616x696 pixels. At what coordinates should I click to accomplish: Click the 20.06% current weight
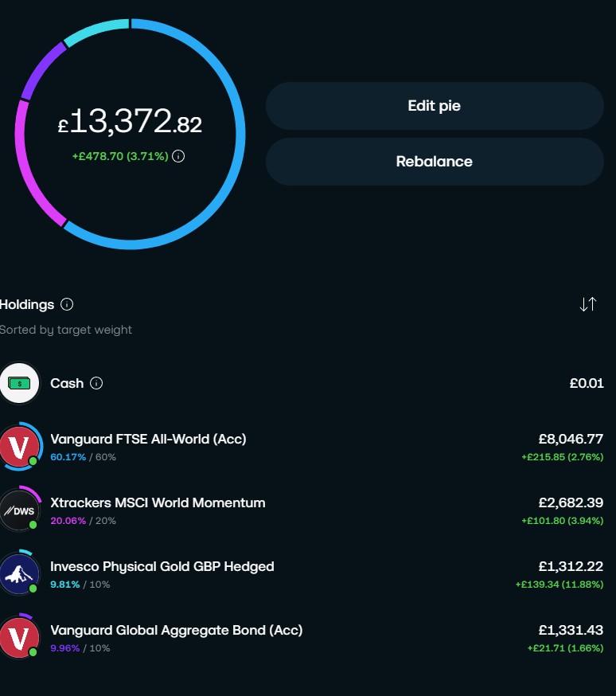pyautogui.click(x=68, y=521)
